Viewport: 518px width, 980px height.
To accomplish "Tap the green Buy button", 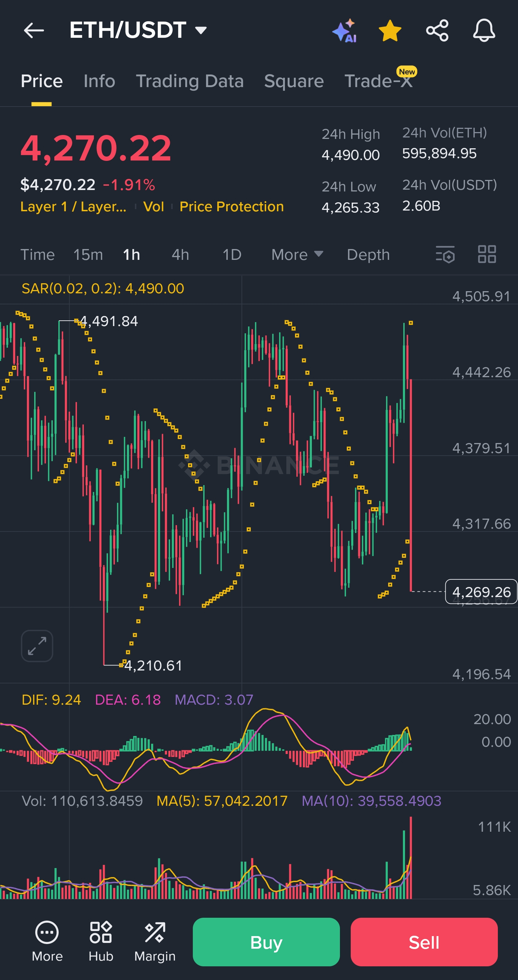I will click(x=266, y=942).
